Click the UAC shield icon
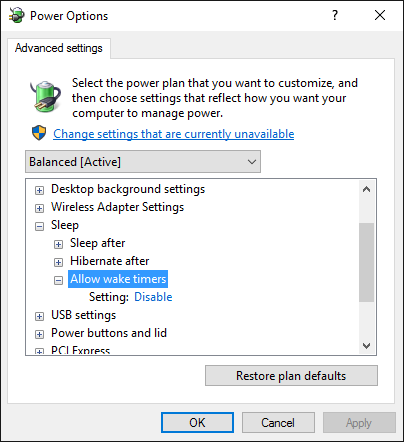The image size is (404, 442). [39, 133]
